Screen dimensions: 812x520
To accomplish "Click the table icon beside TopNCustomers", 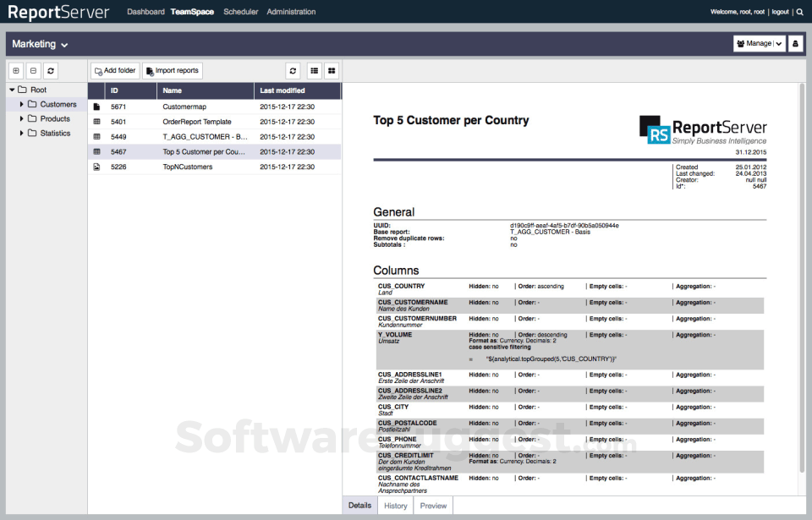I will click(x=96, y=167).
